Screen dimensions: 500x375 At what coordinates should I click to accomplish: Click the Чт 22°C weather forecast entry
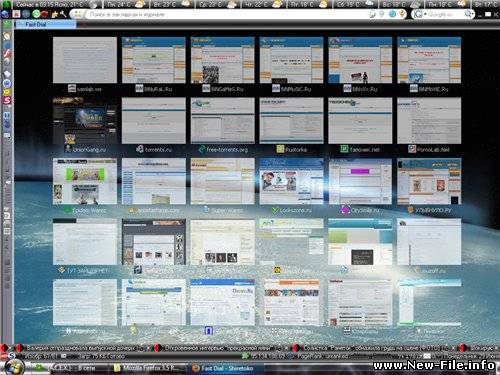tap(264, 4)
